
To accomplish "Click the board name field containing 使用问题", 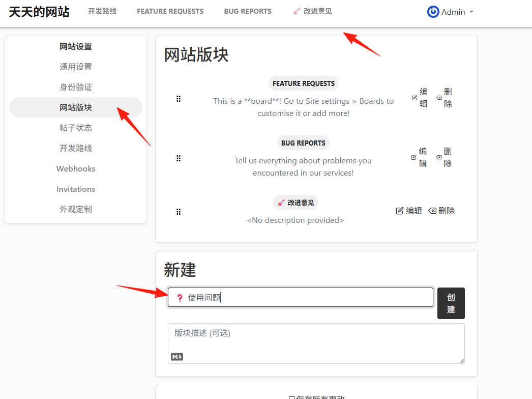I will pos(300,297).
